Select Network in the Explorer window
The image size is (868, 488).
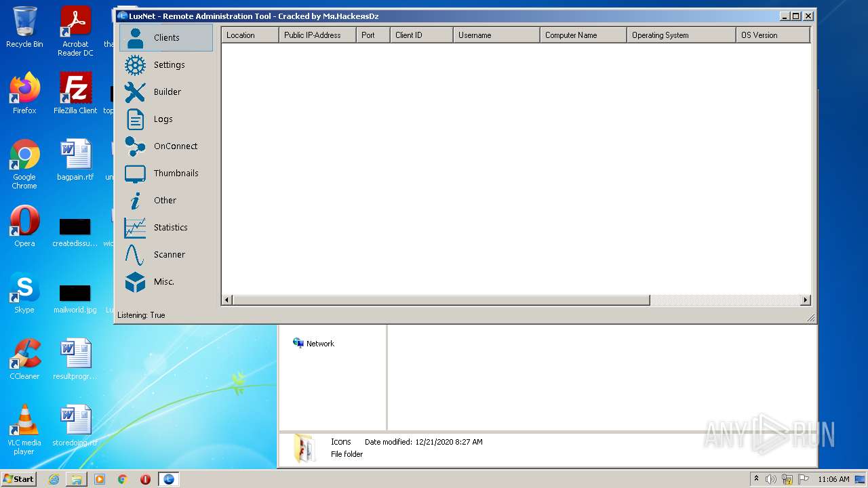click(x=313, y=344)
